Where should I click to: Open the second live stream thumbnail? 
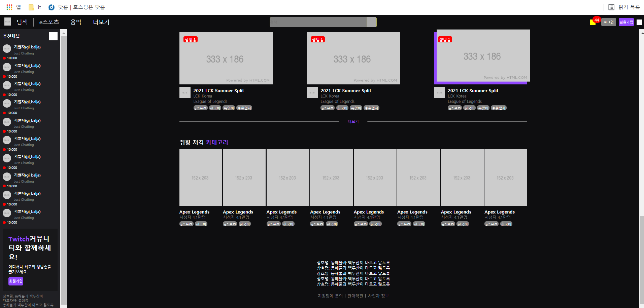[x=353, y=58]
